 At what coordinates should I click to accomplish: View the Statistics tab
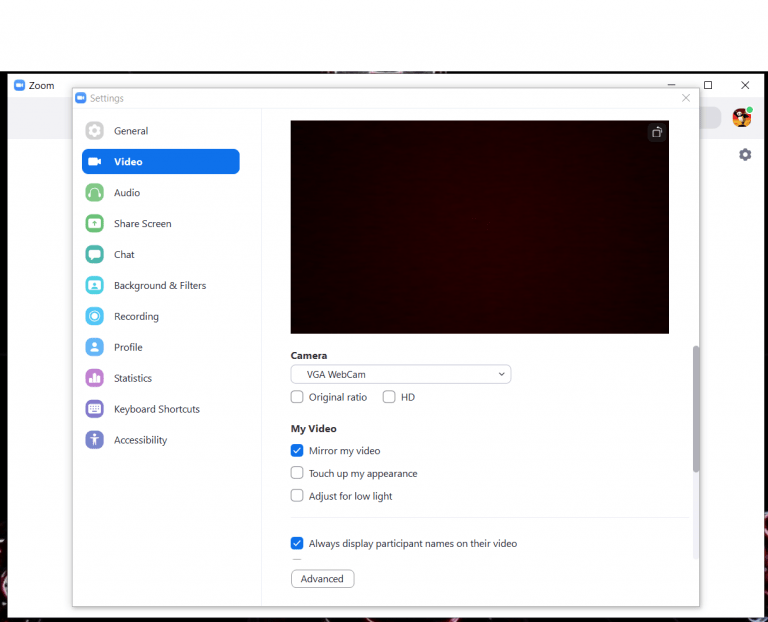161,378
